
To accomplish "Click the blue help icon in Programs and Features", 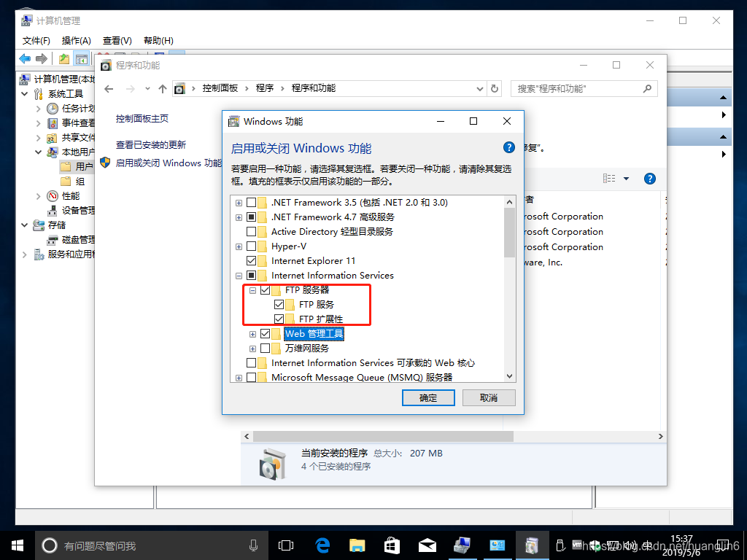I will [650, 179].
